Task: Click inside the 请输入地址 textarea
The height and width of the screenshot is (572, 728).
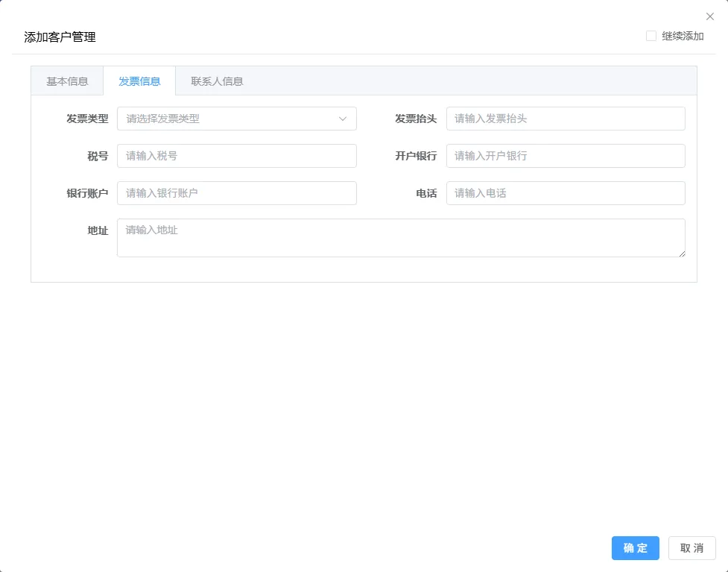Action: 401,238
